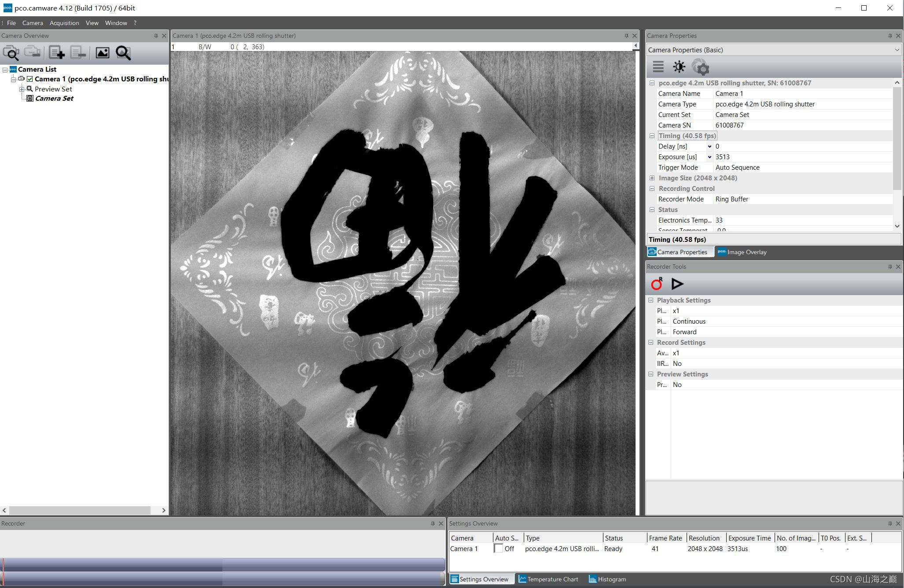Uncheck the Camera 1 checkbox

[29, 79]
